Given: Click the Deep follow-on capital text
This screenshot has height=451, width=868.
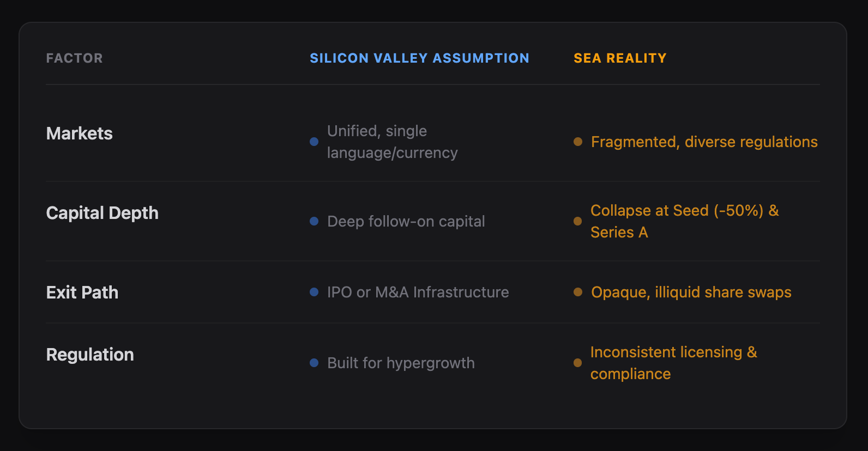Looking at the screenshot, I should tap(406, 221).
